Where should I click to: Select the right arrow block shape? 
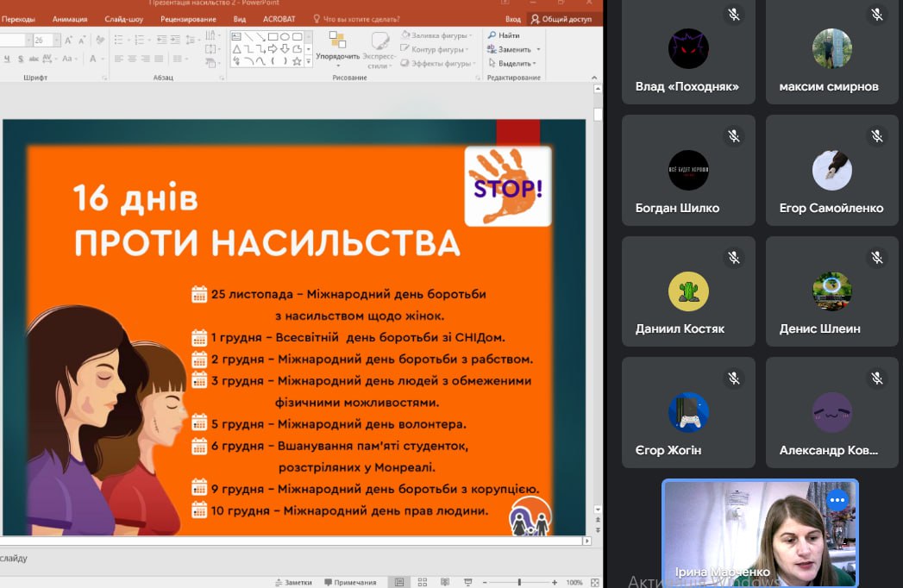coord(273,49)
